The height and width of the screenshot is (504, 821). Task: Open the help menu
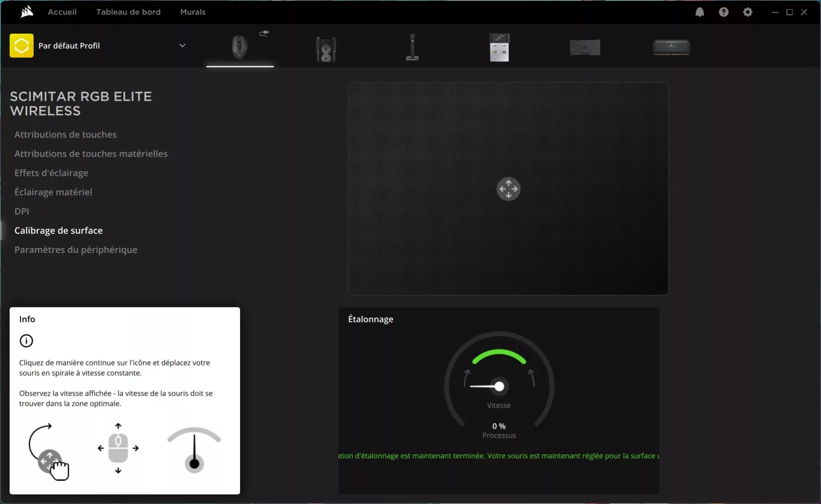tap(724, 12)
